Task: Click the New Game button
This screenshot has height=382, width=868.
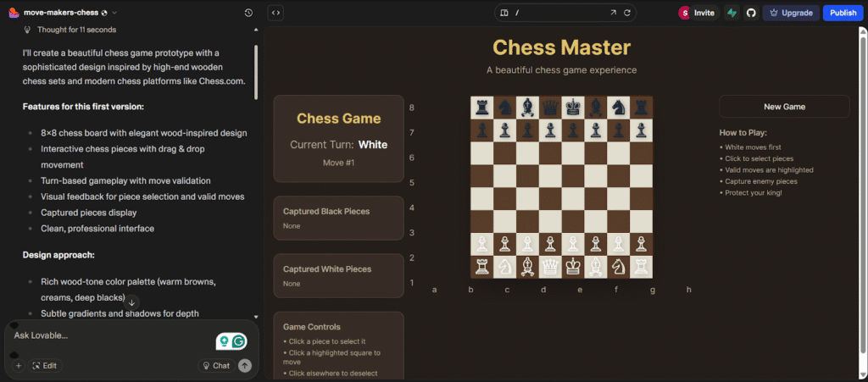Action: (x=784, y=107)
